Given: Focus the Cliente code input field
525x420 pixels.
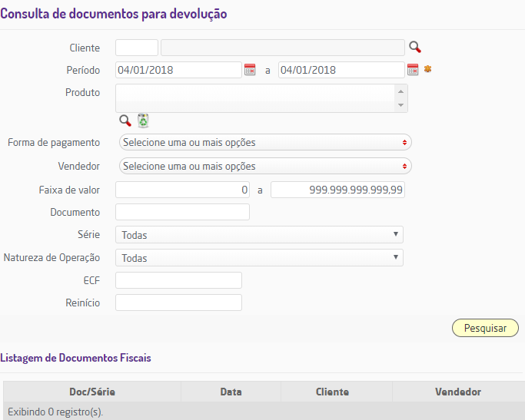Looking at the screenshot, I should pyautogui.click(x=137, y=48).
